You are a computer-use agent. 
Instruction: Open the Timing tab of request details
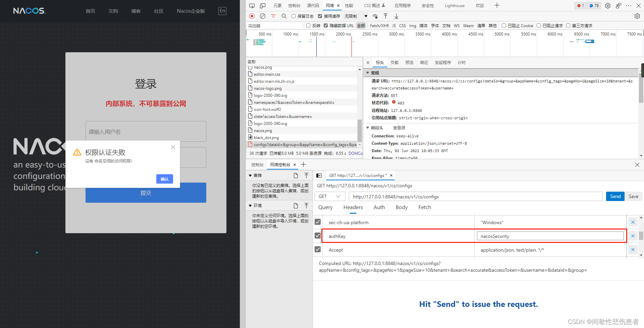click(x=462, y=63)
